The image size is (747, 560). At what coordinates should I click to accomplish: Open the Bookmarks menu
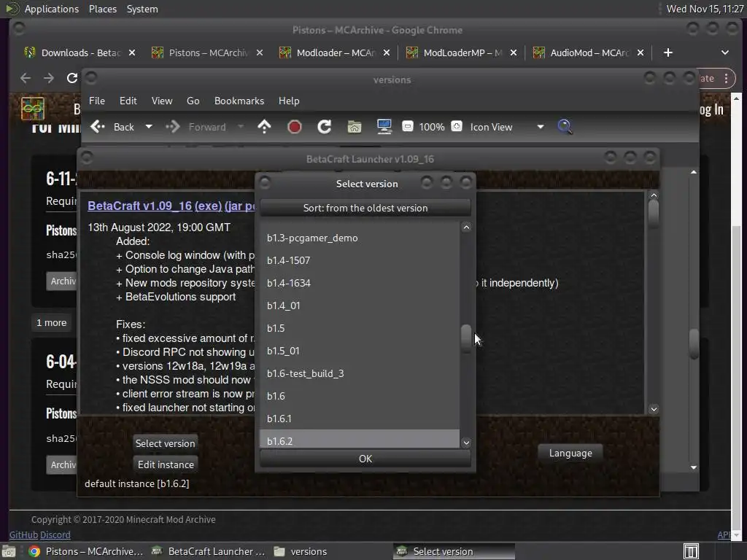tap(239, 101)
